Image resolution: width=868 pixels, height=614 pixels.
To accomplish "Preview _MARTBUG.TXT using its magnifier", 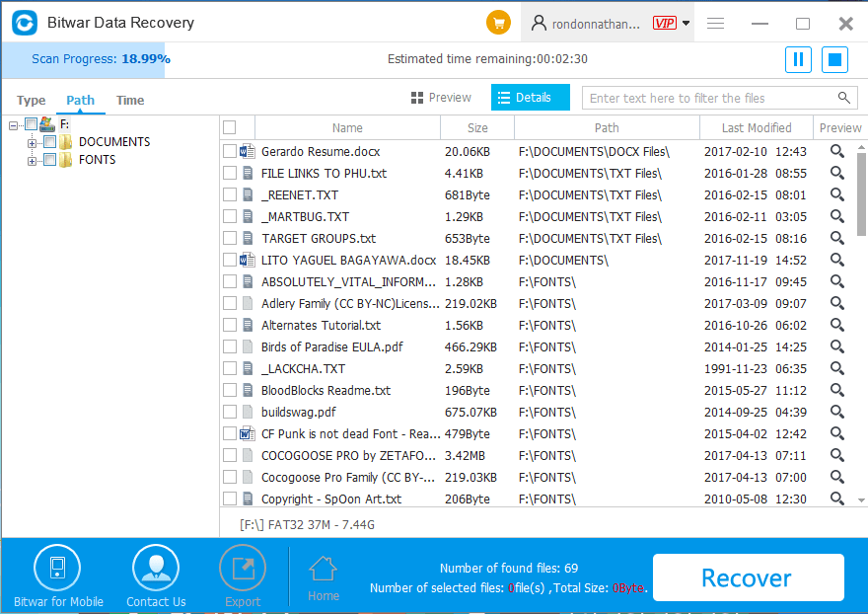I will click(x=837, y=216).
